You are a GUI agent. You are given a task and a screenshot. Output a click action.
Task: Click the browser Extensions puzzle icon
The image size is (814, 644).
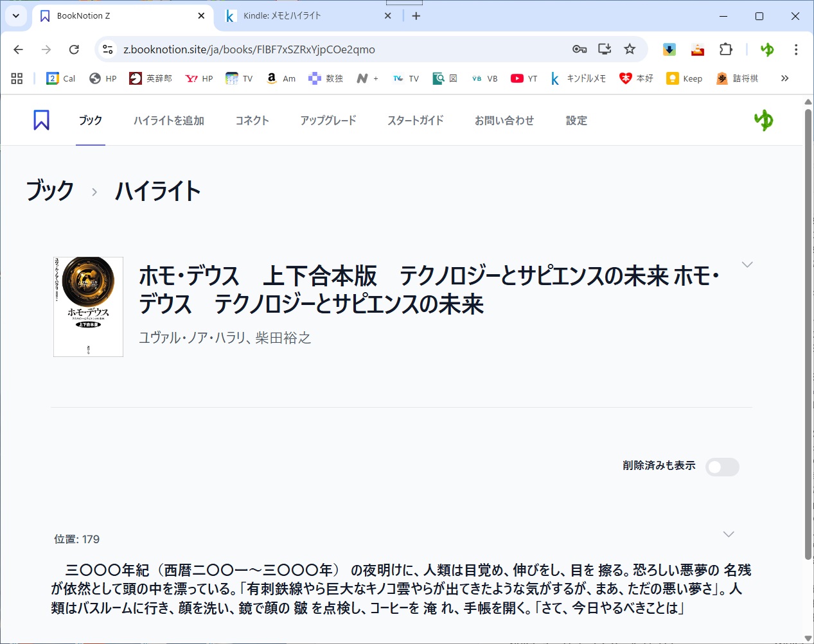pos(725,49)
